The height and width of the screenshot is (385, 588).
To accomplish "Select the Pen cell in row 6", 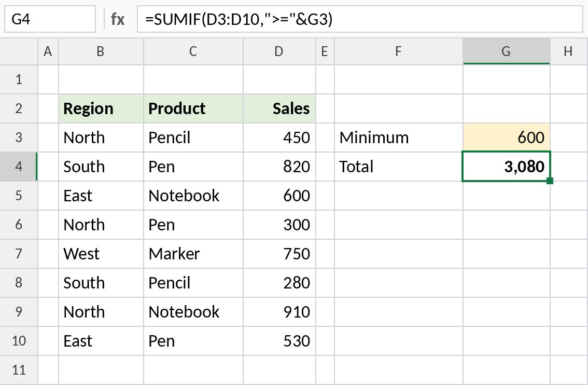I will [x=193, y=225].
